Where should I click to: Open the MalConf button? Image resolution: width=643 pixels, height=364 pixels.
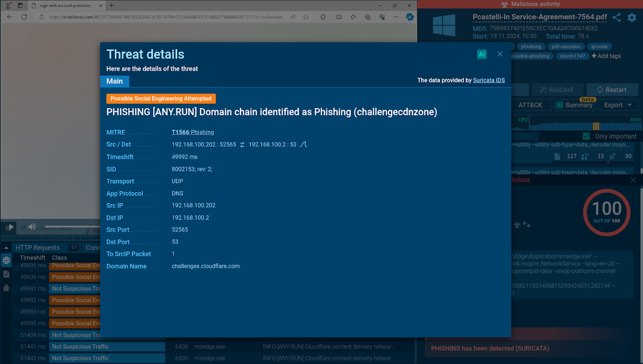pyautogui.click(x=557, y=90)
